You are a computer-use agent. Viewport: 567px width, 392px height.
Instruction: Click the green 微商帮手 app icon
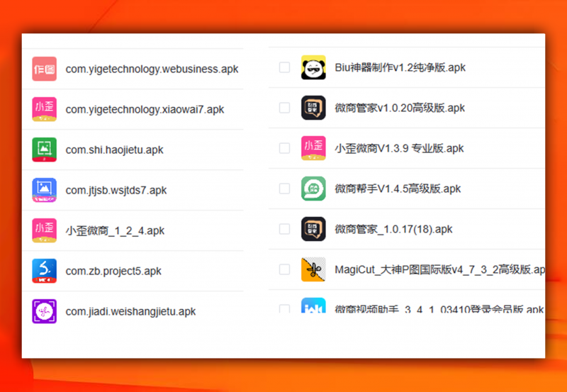click(313, 189)
